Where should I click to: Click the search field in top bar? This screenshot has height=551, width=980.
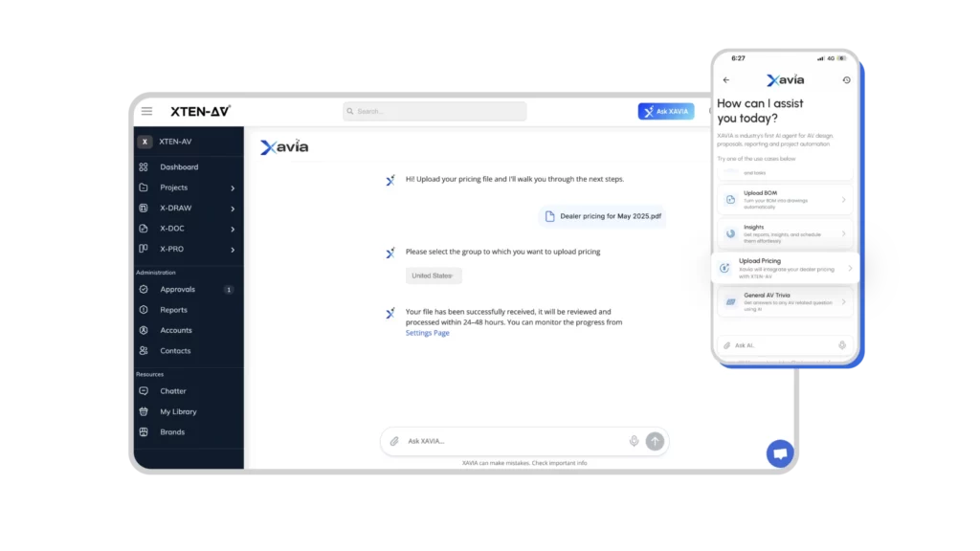point(434,111)
